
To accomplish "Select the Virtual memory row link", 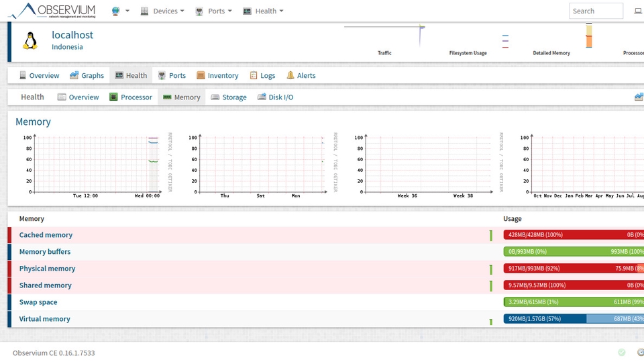I will (44, 319).
